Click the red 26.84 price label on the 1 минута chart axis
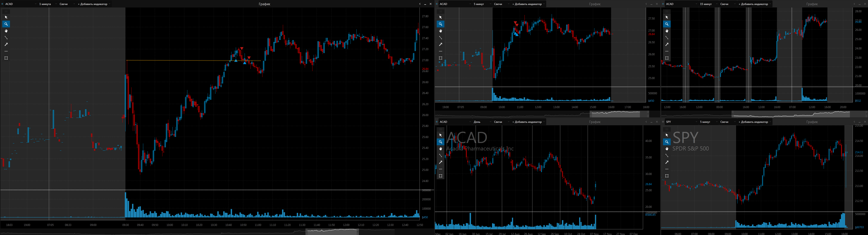Viewport: 868px width, 235px height. coord(425,69)
